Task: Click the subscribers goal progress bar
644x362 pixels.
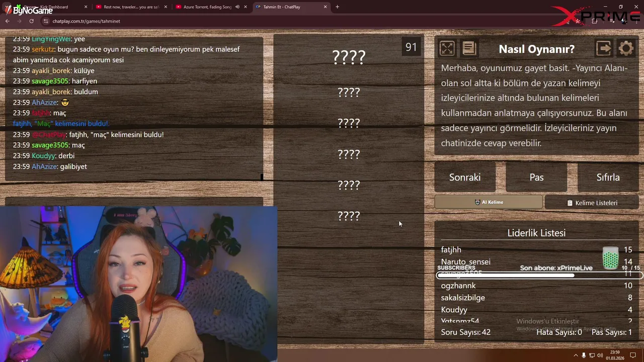Action: click(x=539, y=275)
